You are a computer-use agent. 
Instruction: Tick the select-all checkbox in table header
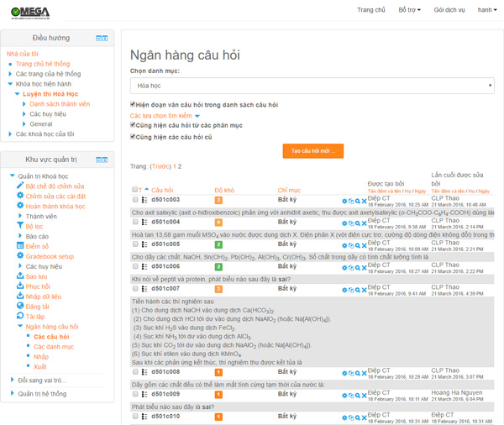coord(135,189)
